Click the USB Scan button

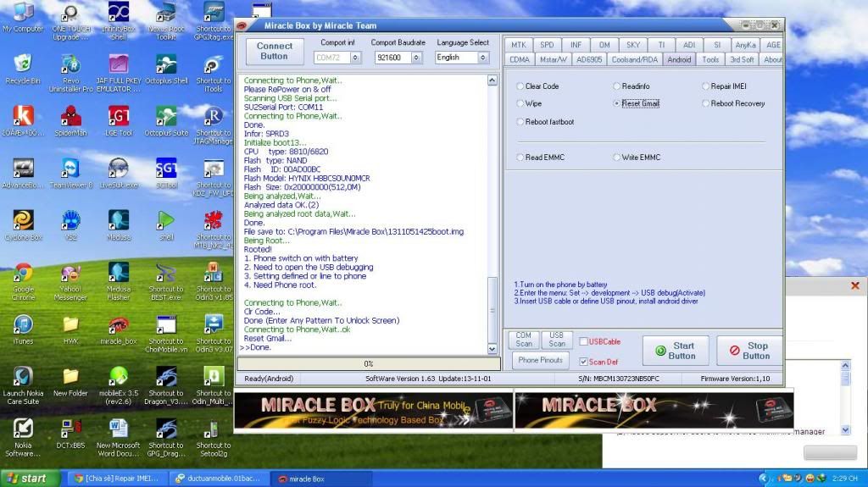(x=556, y=340)
